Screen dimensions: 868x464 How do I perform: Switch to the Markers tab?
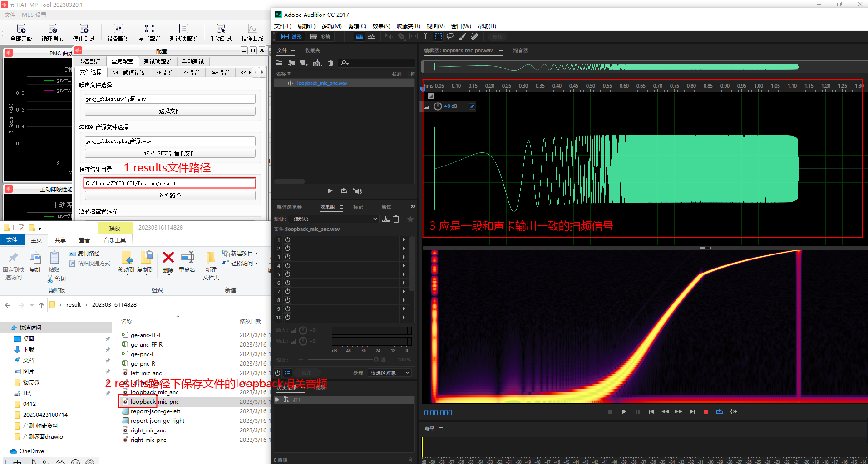point(358,207)
